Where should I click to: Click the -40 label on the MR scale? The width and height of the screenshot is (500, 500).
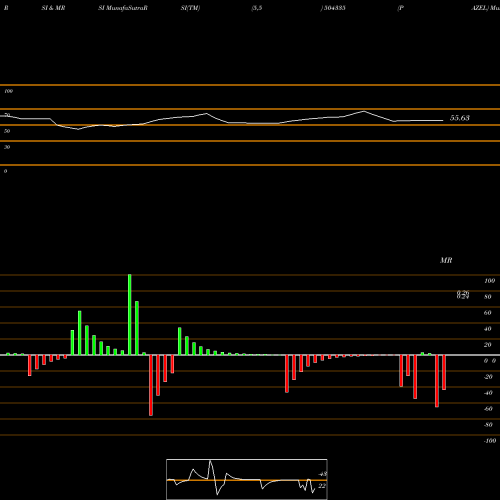[488, 393]
